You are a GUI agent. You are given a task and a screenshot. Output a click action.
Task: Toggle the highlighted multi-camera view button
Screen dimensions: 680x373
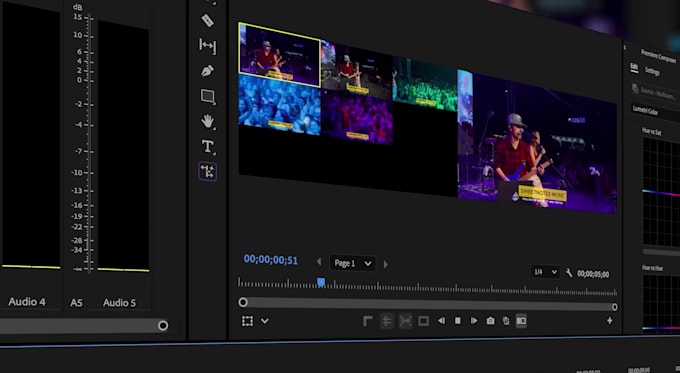tap(521, 321)
